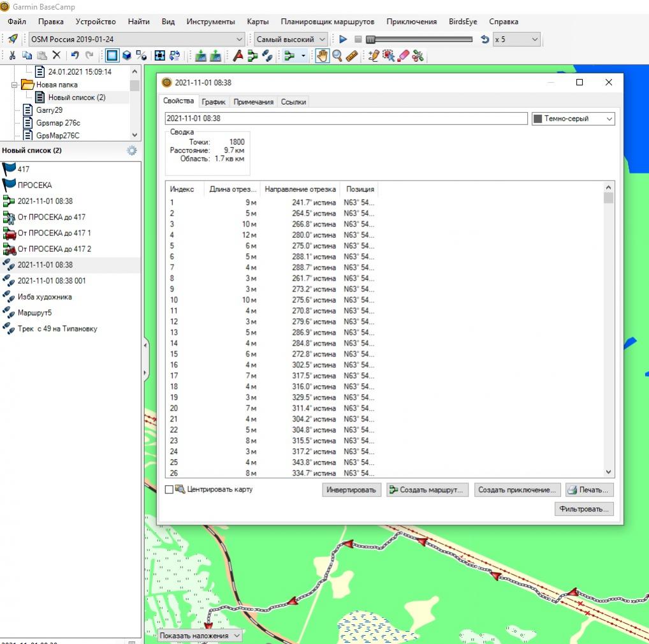The width and height of the screenshot is (649, 644).
Task: Click the new waypoint flag icon
Action: 238,56
